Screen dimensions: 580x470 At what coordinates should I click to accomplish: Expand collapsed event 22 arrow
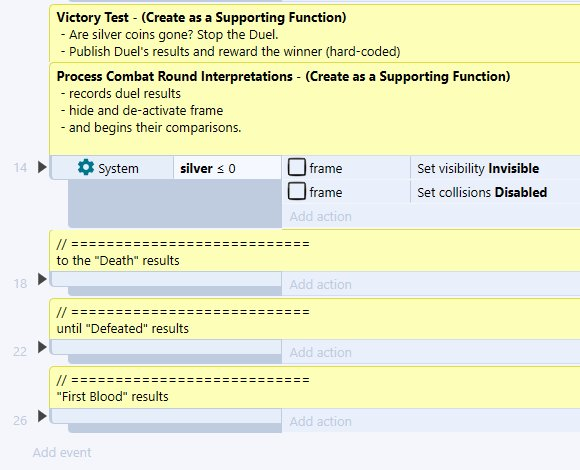click(x=42, y=347)
